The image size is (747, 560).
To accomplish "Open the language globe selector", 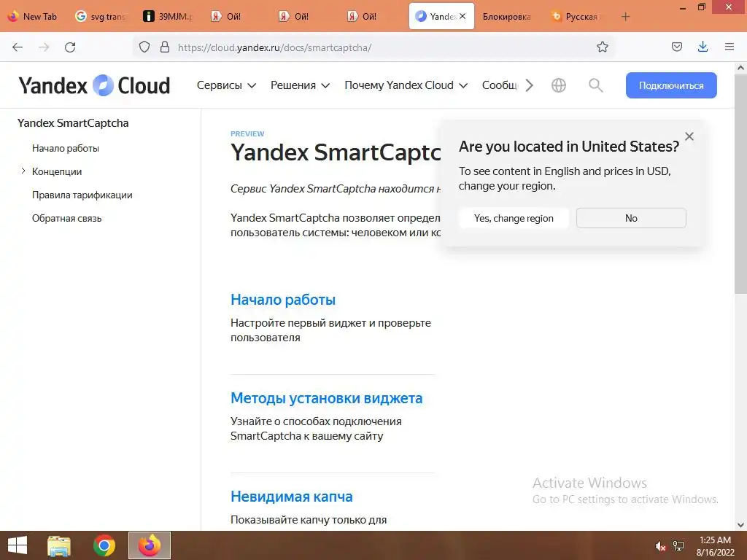I will pos(558,85).
